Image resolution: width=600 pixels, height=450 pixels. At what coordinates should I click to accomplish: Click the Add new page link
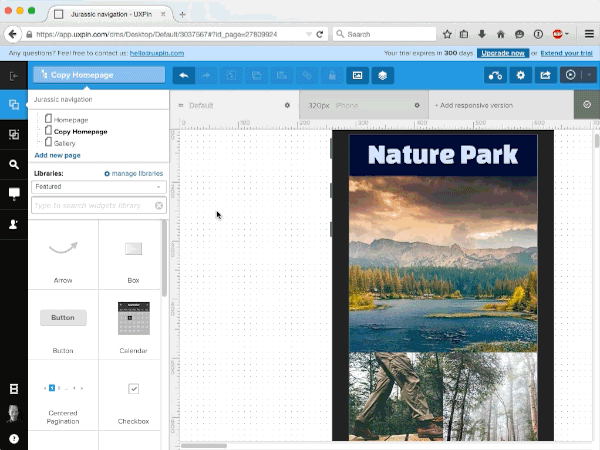click(57, 155)
